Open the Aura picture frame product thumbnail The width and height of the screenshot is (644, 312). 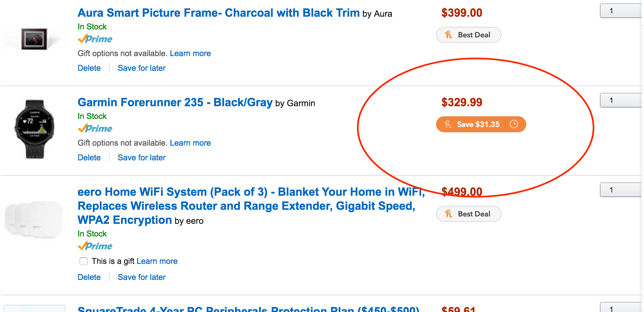(x=34, y=39)
